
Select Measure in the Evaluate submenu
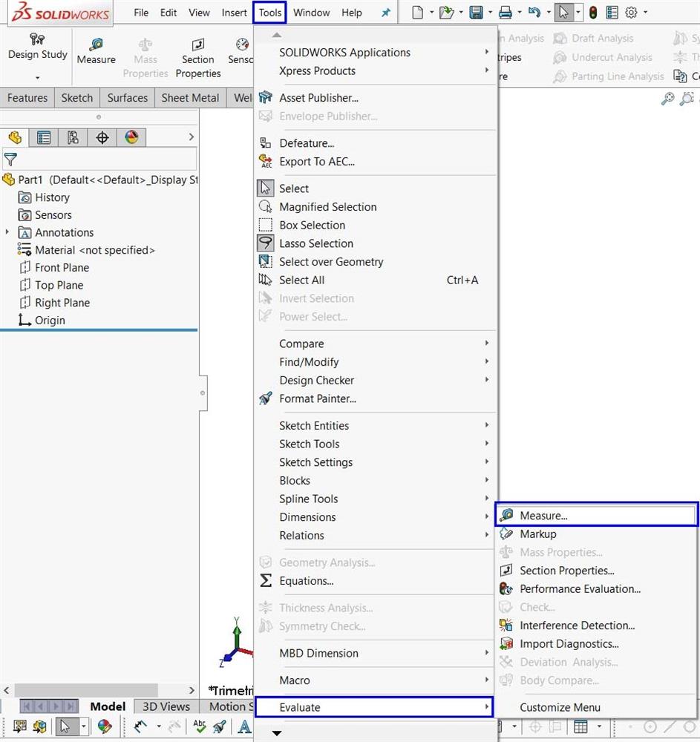point(596,516)
